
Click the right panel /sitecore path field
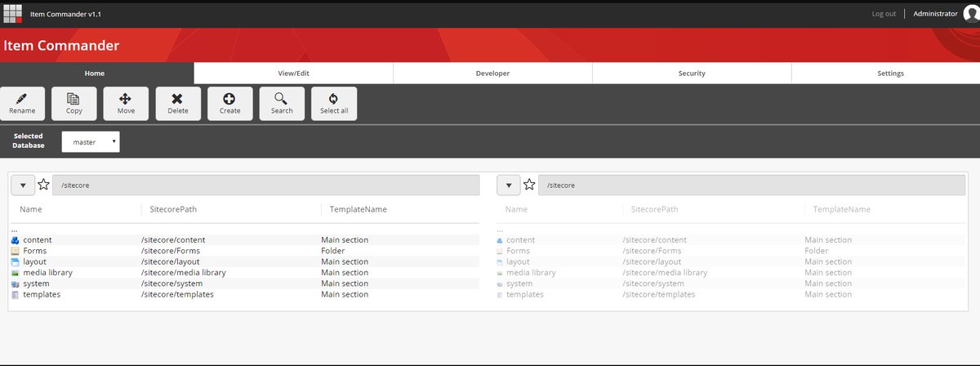752,185
